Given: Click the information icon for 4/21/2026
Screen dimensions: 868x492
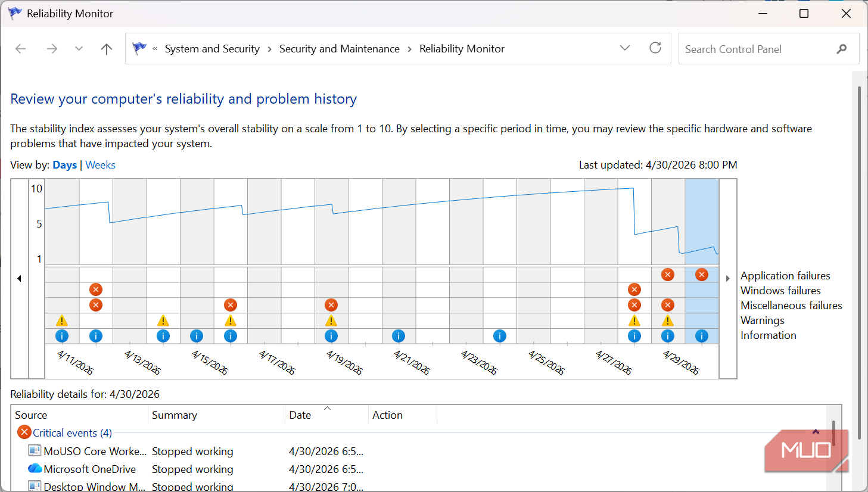Looking at the screenshot, I should 399,336.
